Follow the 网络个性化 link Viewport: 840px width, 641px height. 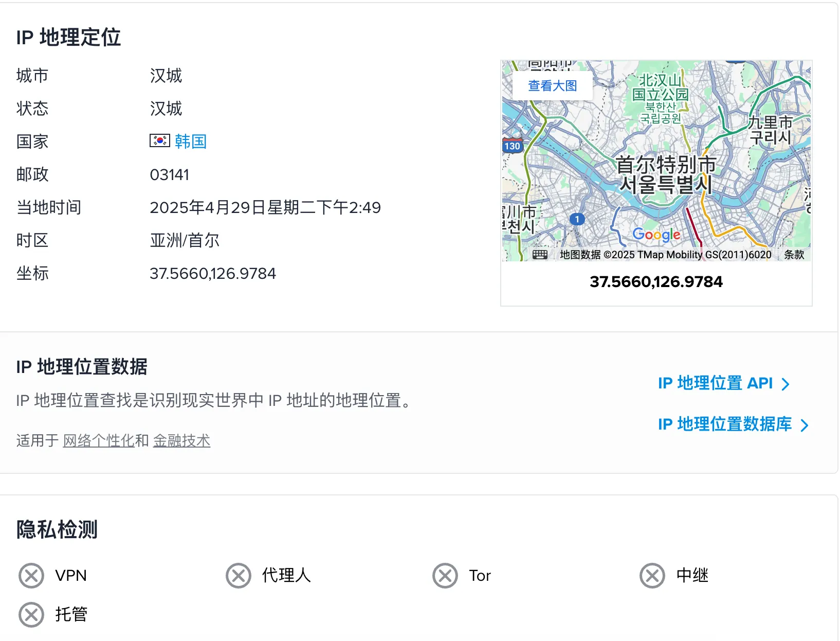pyautogui.click(x=98, y=441)
